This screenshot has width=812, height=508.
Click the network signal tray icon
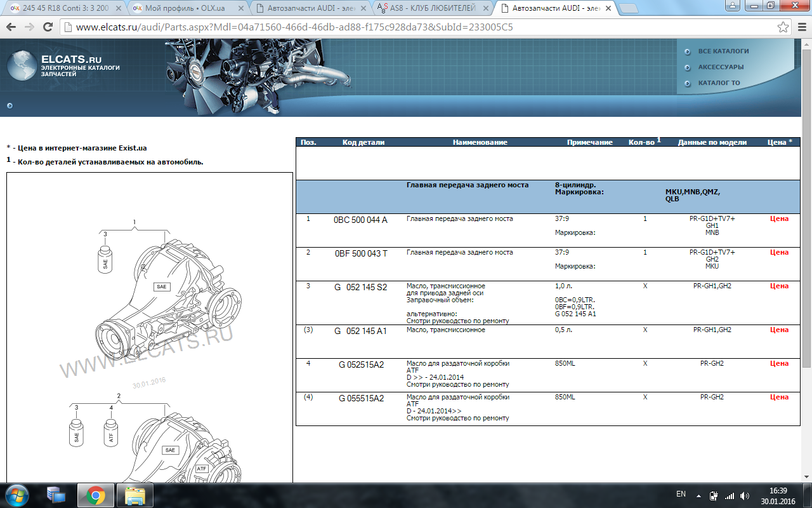point(730,495)
